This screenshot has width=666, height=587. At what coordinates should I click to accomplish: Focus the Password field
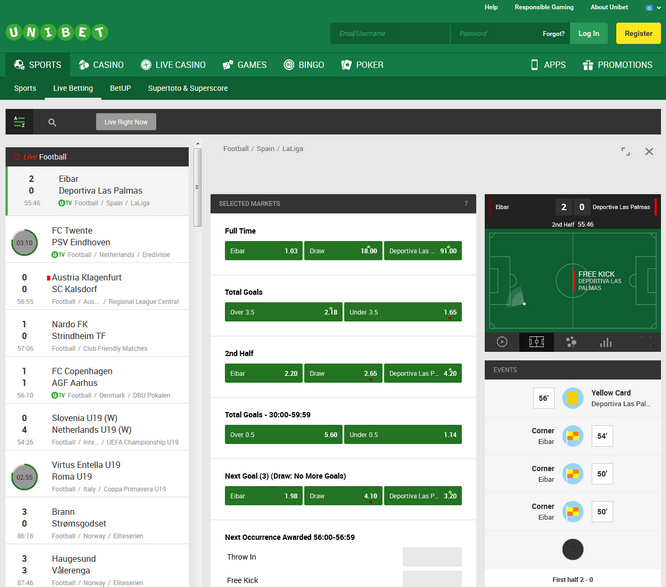(x=495, y=33)
